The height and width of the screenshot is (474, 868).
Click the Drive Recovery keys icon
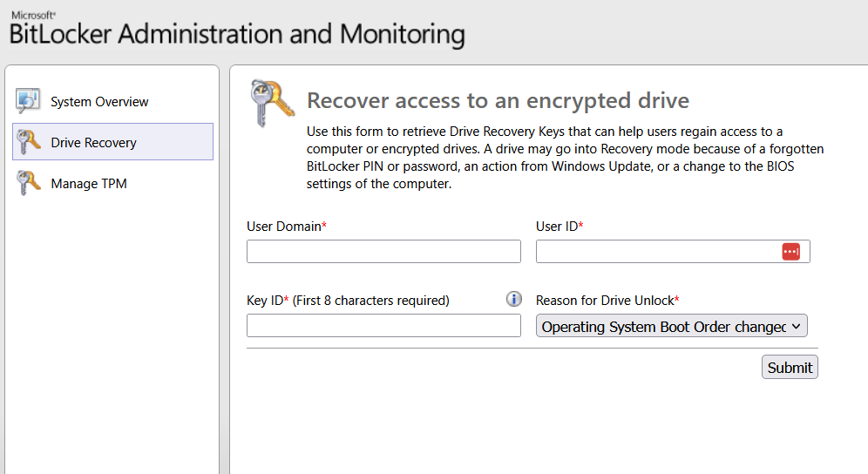click(29, 142)
